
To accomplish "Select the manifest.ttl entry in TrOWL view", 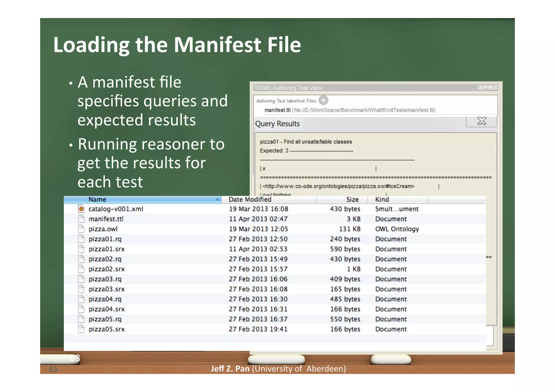I will click(x=350, y=110).
